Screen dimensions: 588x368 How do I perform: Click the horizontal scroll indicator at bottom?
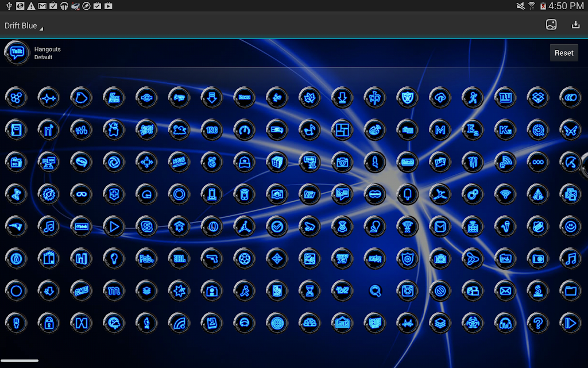click(x=20, y=361)
